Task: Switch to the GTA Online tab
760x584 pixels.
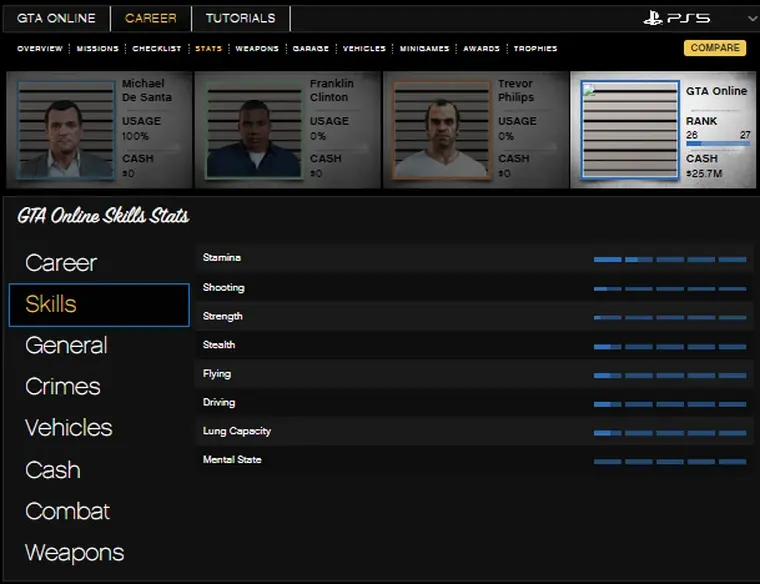Action: click(56, 18)
